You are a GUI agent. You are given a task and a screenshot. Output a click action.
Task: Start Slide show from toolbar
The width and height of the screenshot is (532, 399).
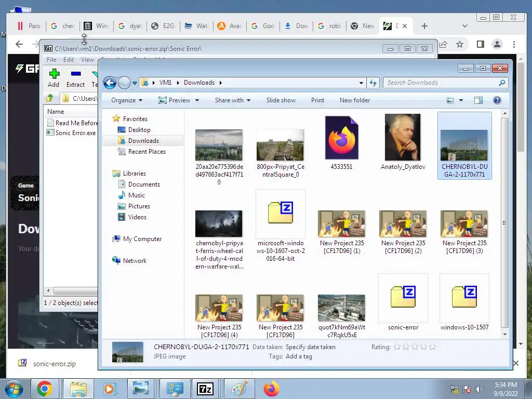coord(281,100)
